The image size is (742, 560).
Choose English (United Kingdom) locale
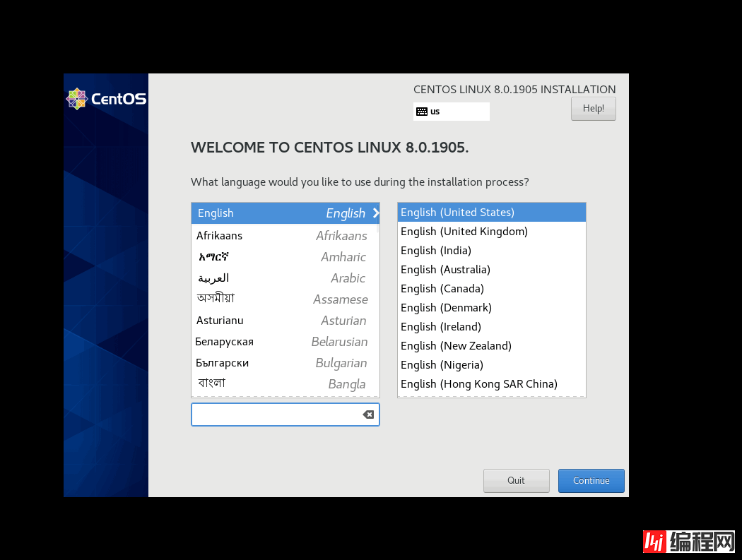pos(464,232)
